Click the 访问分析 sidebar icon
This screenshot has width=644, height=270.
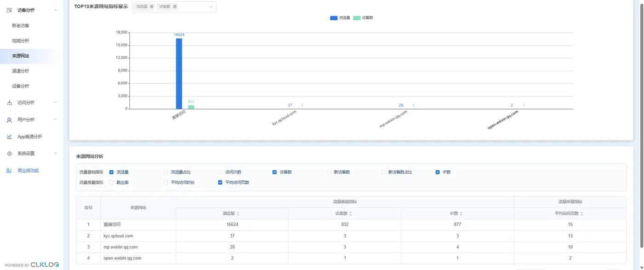coord(9,103)
